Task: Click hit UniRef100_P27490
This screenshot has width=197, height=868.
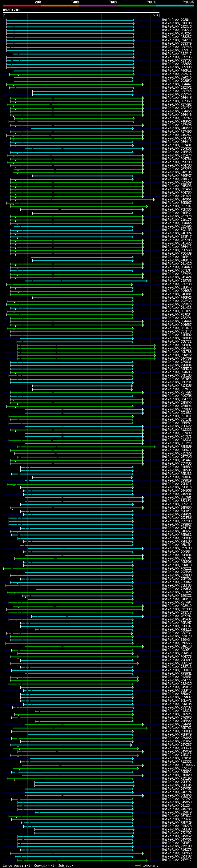Action: click(x=177, y=433)
